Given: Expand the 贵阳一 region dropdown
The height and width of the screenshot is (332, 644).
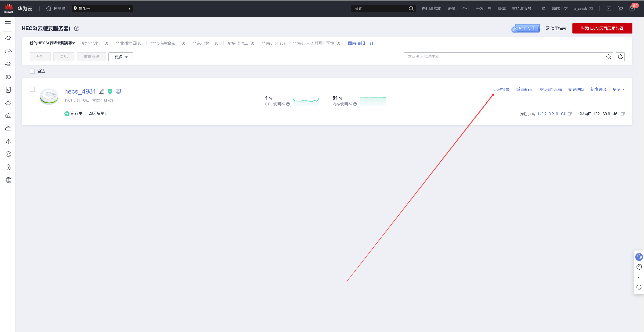Looking at the screenshot, I should (x=102, y=9).
